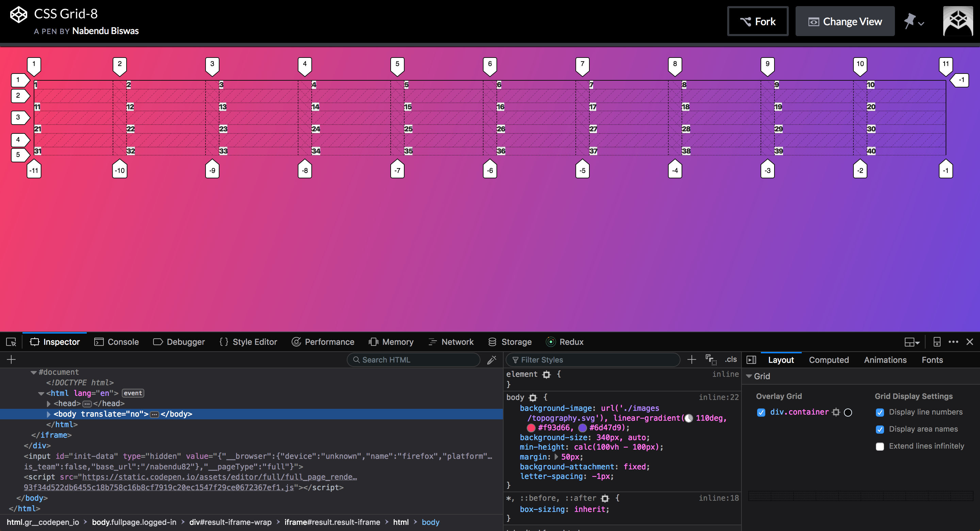The image size is (980, 531).
Task: Click the element rule select-node target icon
Action: pos(547,374)
